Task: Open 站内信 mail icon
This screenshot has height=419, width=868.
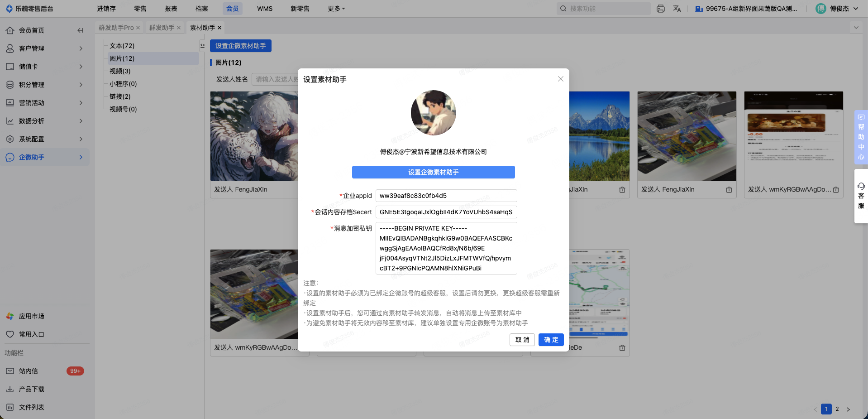Action: click(x=10, y=371)
